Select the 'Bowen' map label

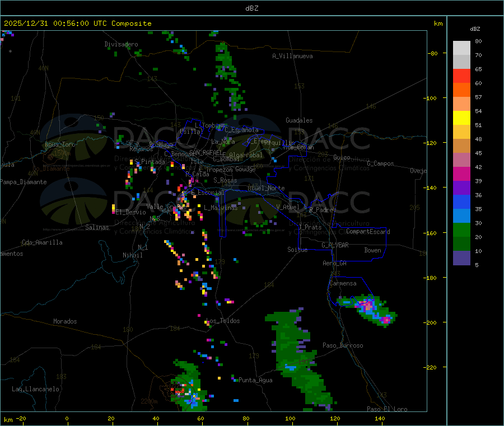[x=373, y=250]
